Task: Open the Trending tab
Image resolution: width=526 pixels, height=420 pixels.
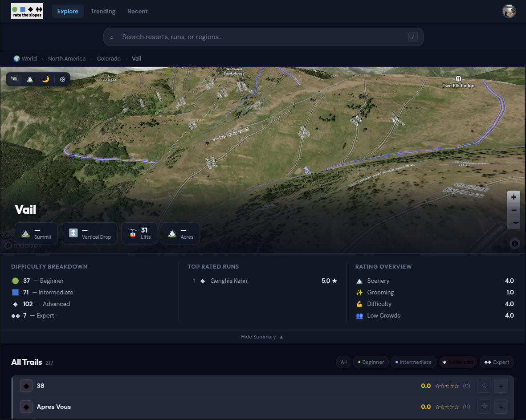Action: pos(103,11)
